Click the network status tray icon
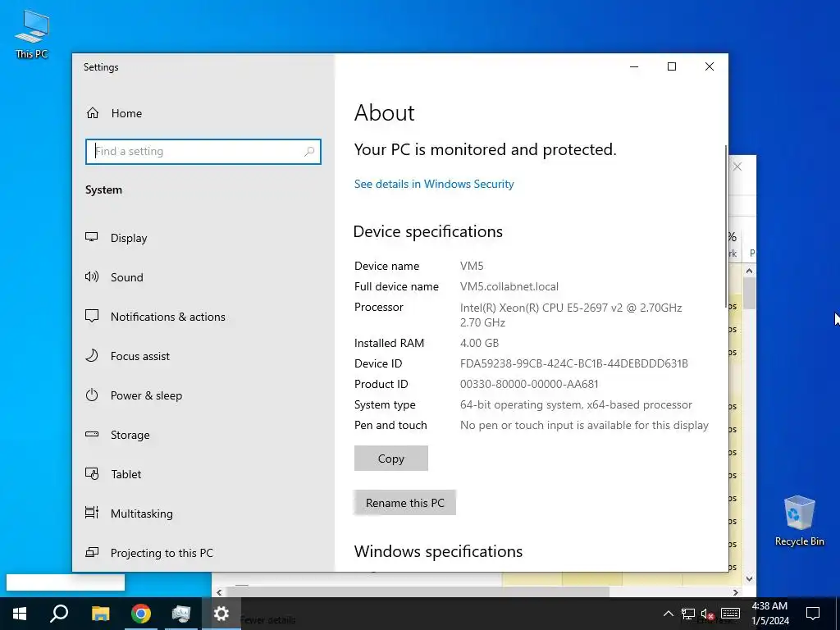Viewport: 840px width, 630px height. click(688, 614)
